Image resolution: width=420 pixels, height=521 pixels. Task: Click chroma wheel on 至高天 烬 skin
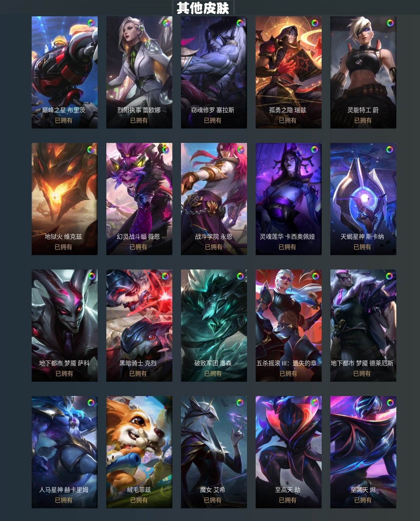pos(390,403)
